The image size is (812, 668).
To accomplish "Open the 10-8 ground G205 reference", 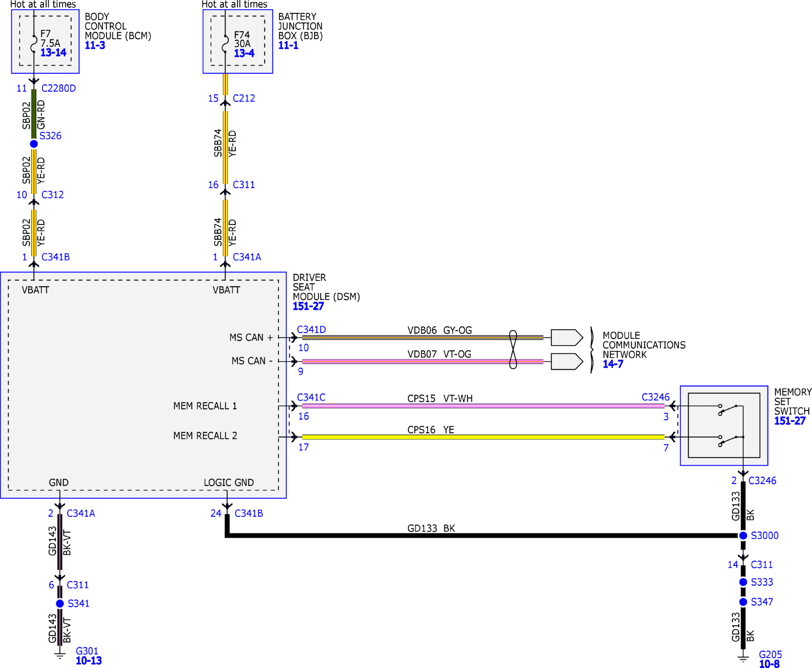I will pyautogui.click(x=769, y=664).
